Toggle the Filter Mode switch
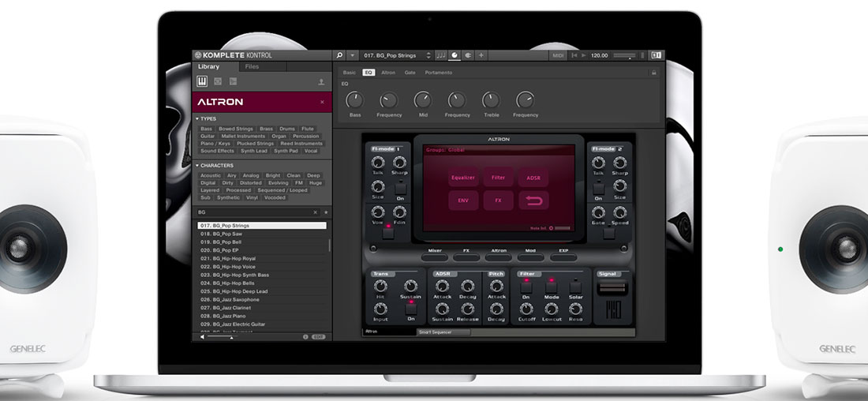This screenshot has width=868, height=401. tap(551, 286)
